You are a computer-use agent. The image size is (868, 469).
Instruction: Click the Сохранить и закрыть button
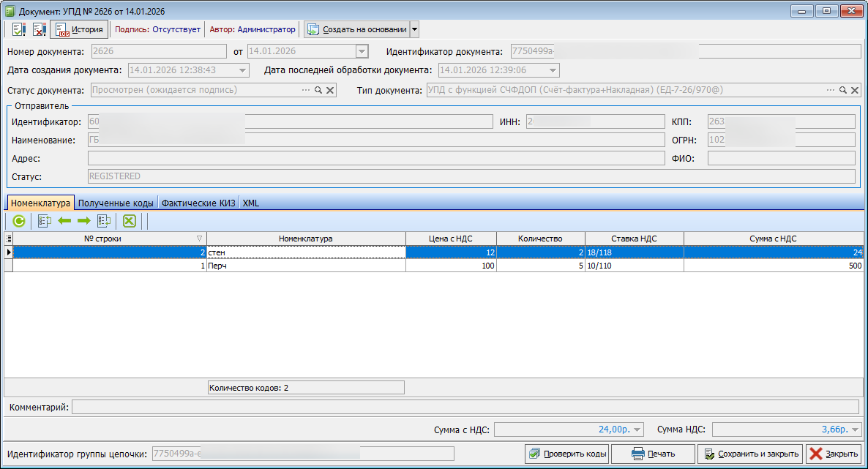coord(750,454)
